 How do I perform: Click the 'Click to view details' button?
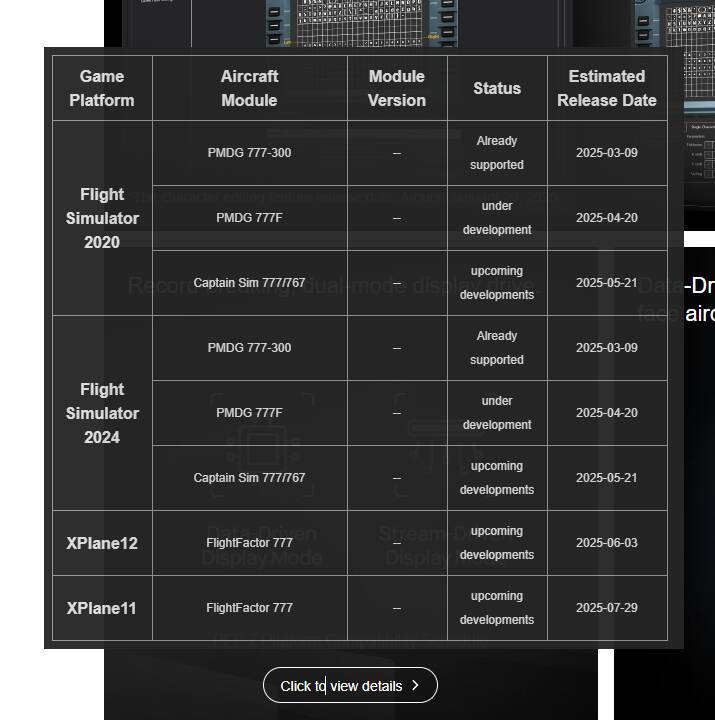pos(350,686)
